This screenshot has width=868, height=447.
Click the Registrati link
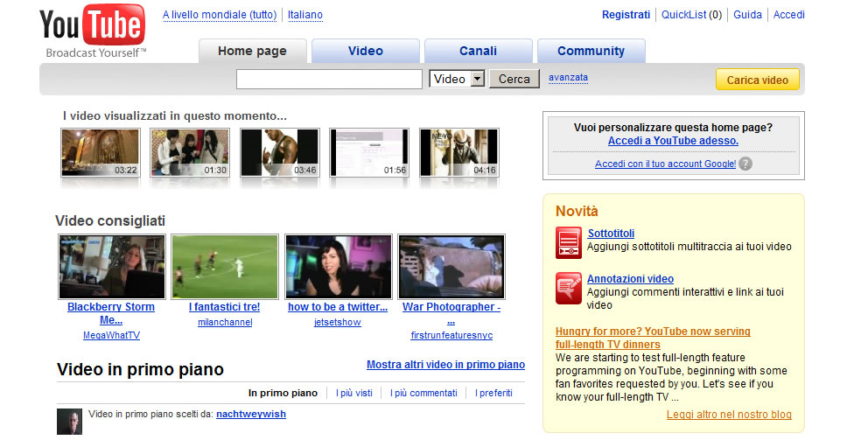tap(626, 15)
